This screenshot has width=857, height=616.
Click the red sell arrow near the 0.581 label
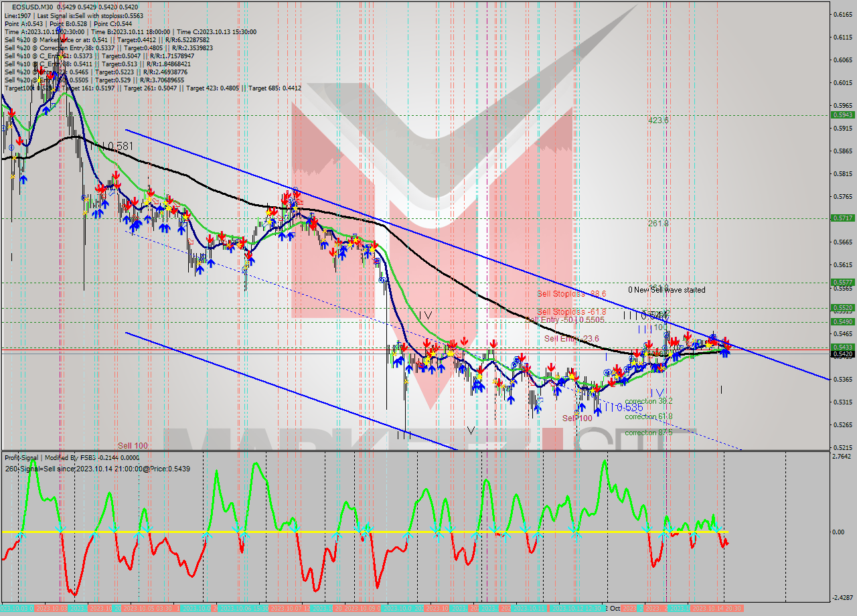click(x=116, y=175)
